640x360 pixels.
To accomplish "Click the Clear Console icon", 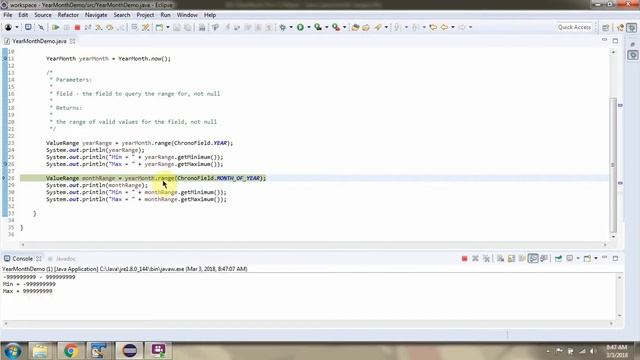I will tap(500, 258).
